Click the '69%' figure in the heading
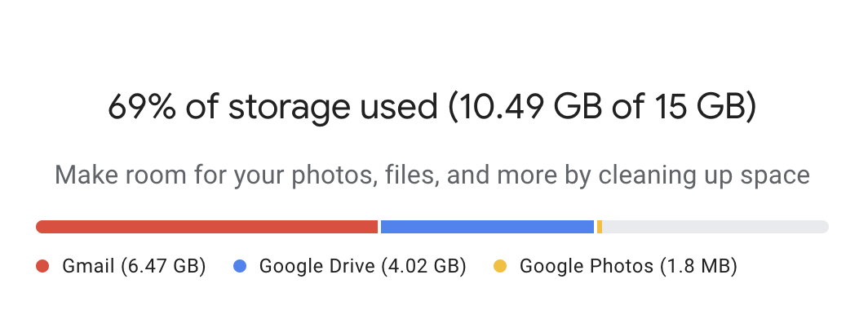The image size is (868, 328). click(142, 108)
